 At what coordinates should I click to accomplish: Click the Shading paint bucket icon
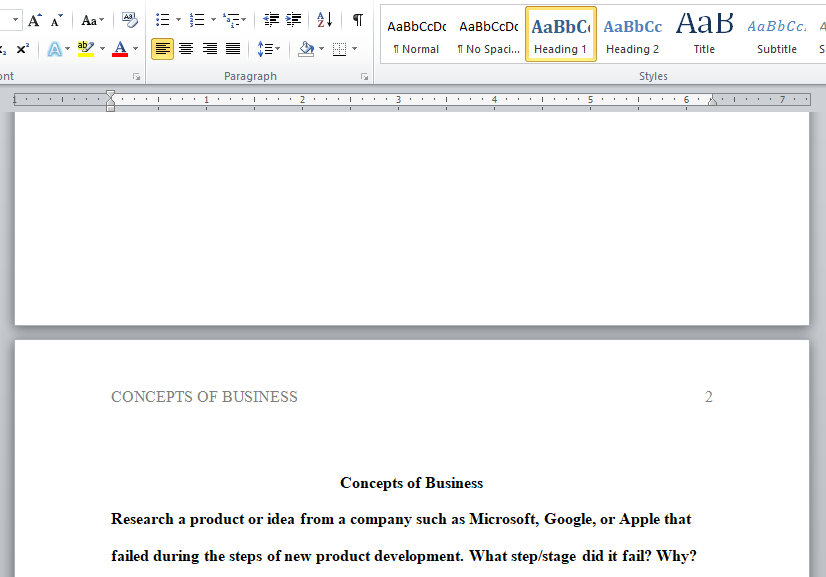[306, 49]
